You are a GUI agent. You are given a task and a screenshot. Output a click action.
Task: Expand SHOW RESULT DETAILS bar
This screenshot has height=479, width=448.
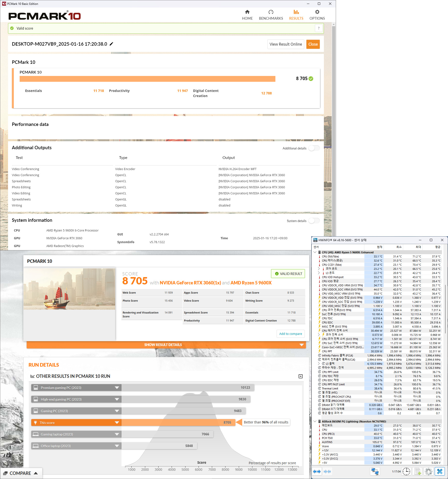click(x=166, y=345)
